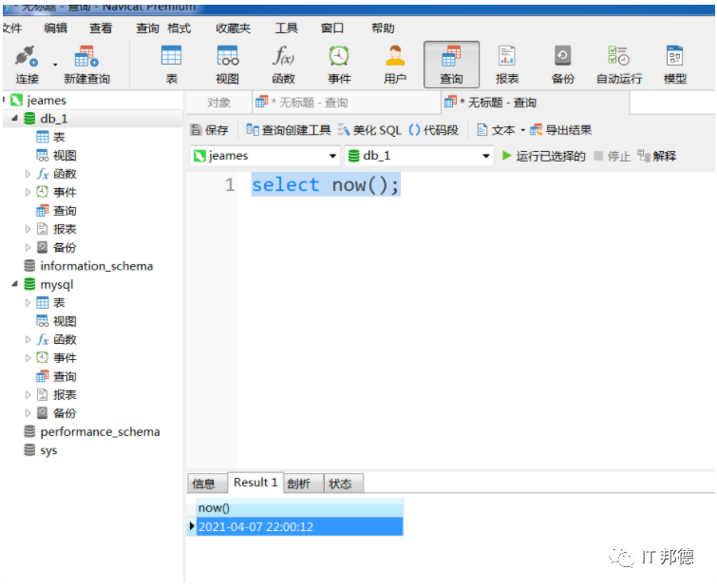This screenshot has height=588, width=717.
Task: Click the Connection (连接) toolbar icon
Action: point(27,65)
